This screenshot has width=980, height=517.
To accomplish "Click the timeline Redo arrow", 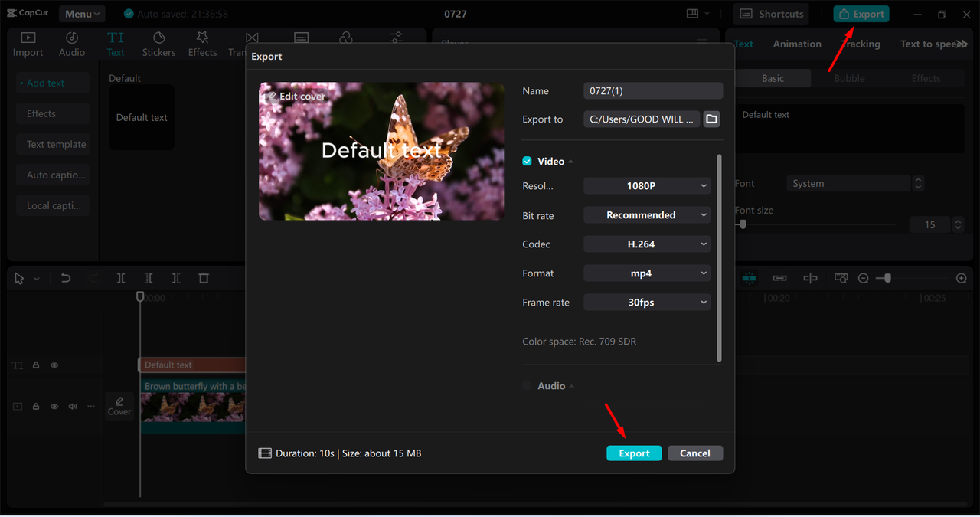I will [93, 278].
